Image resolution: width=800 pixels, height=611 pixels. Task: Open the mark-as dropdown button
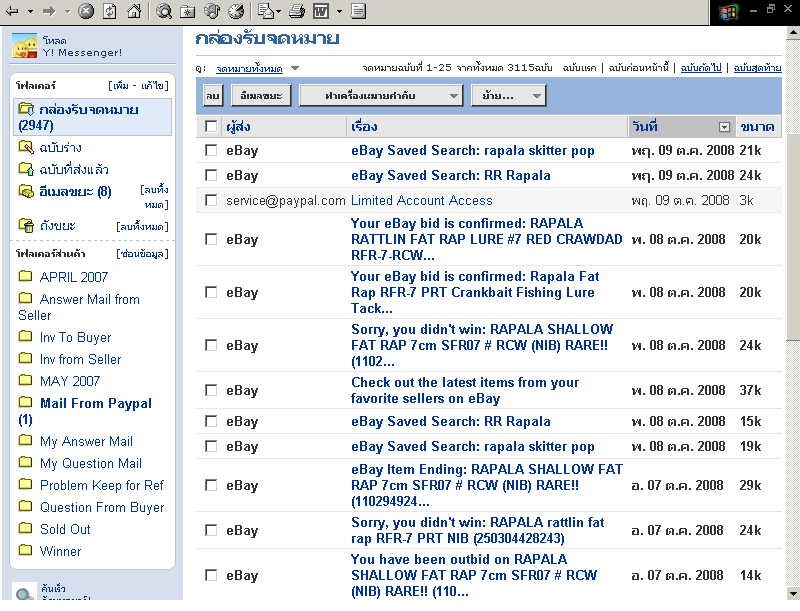(381, 95)
